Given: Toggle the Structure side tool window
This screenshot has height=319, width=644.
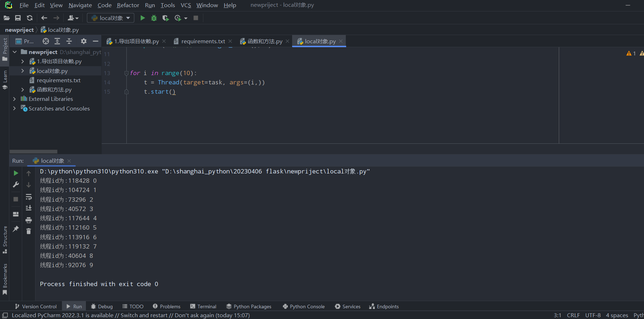Looking at the screenshot, I should point(5,240).
